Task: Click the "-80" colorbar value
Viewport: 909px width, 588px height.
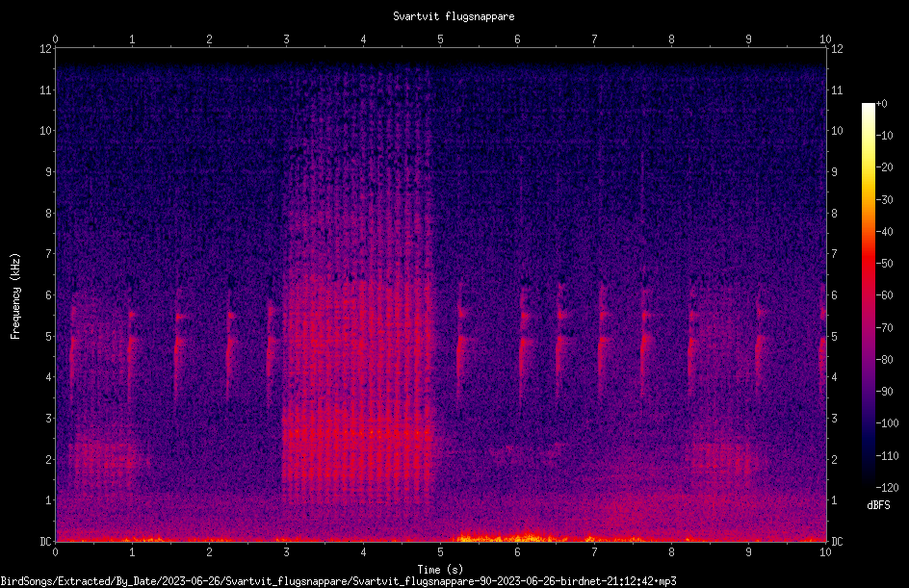Action: tap(884, 360)
